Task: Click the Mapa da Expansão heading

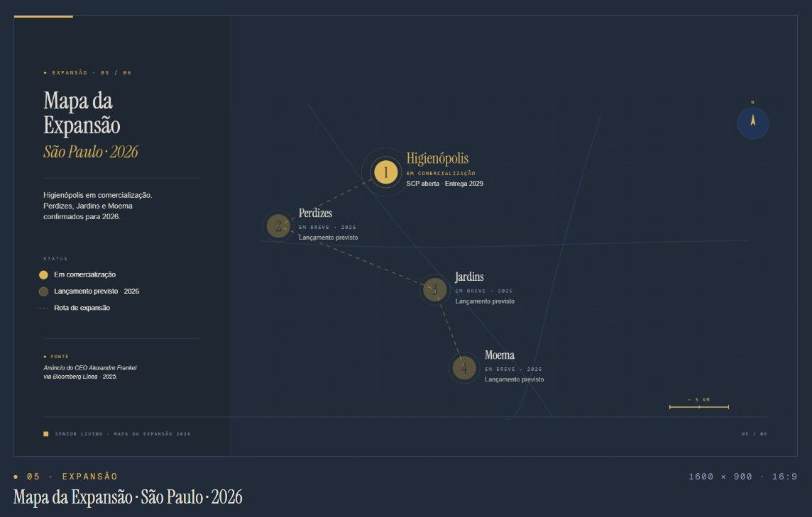Action: pos(82,113)
